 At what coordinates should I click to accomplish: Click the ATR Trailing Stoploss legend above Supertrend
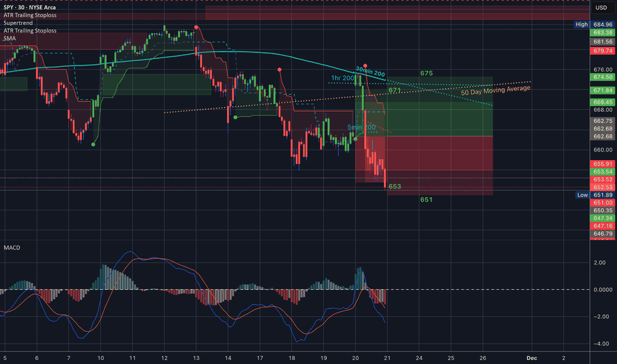coord(30,15)
